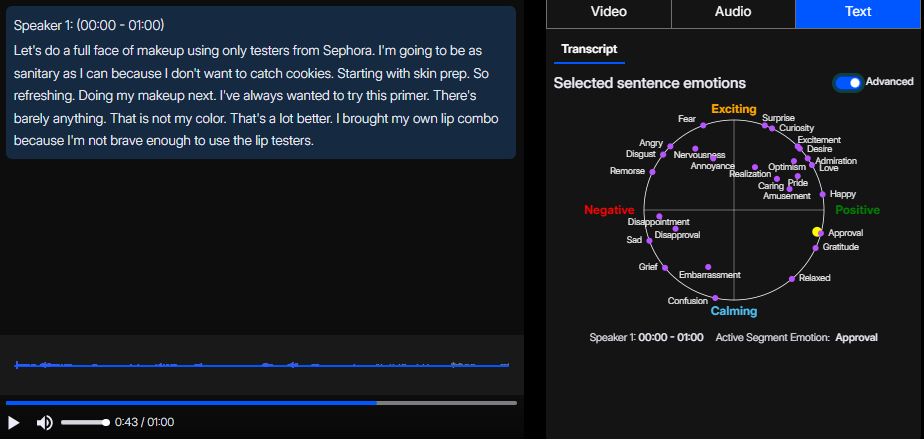924x439 pixels.
Task: Click the Fear emotion dot
Action: 704,125
